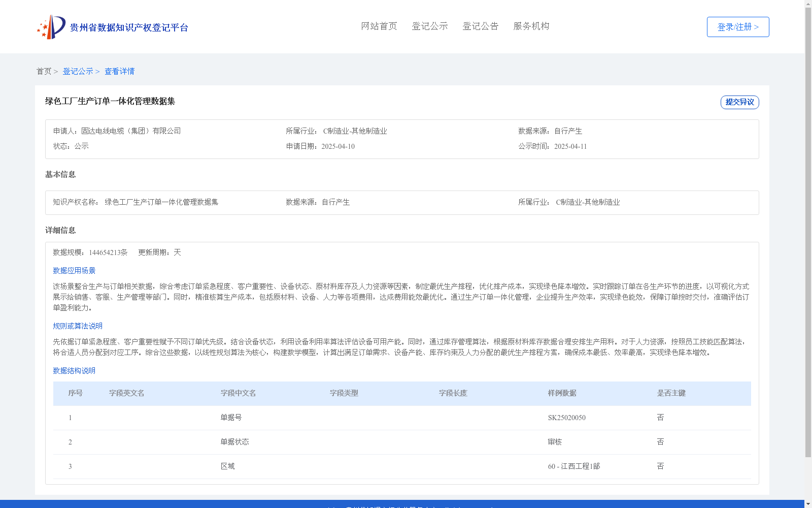This screenshot has width=812, height=508.
Task: Click the platform logo icon
Action: 51,27
